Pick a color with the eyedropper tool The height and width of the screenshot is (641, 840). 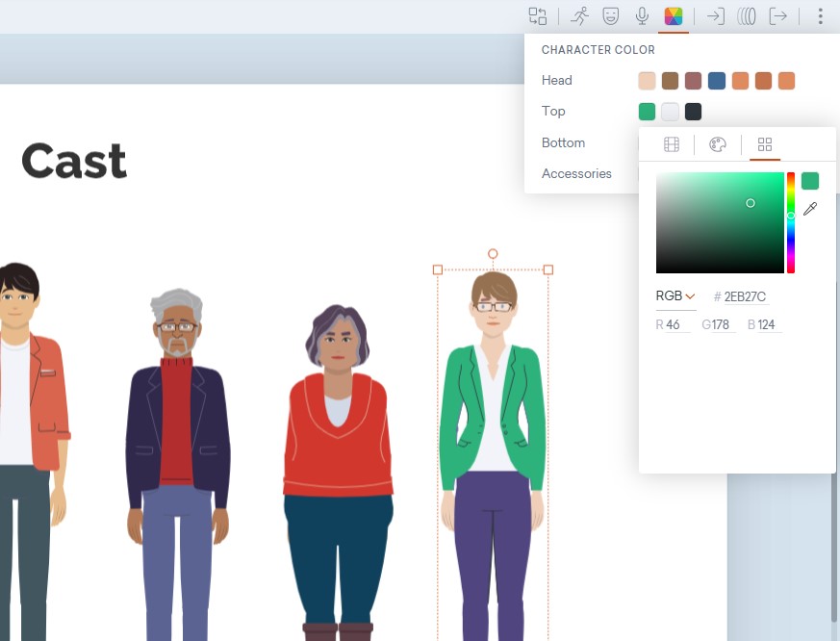click(x=810, y=209)
